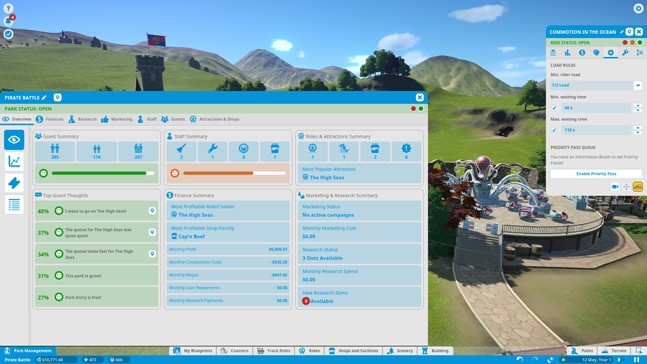Open the 1/2 Load combo box
The height and width of the screenshot is (364, 647).
tap(596, 85)
